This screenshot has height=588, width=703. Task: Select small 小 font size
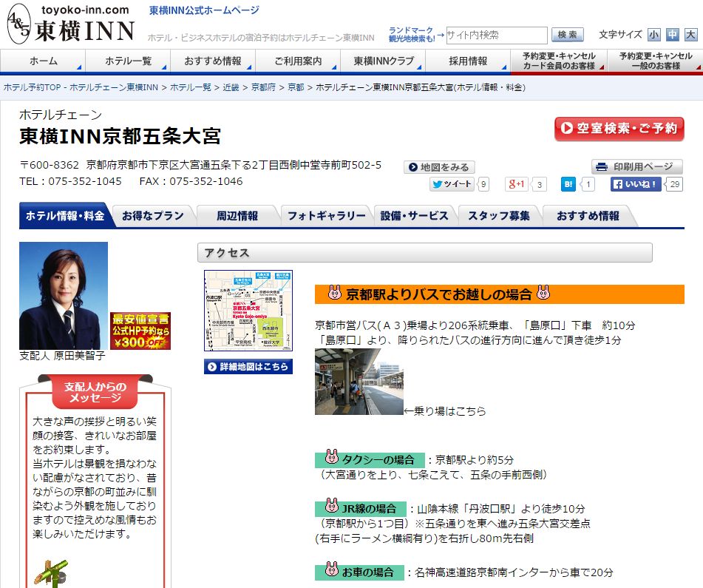click(653, 35)
